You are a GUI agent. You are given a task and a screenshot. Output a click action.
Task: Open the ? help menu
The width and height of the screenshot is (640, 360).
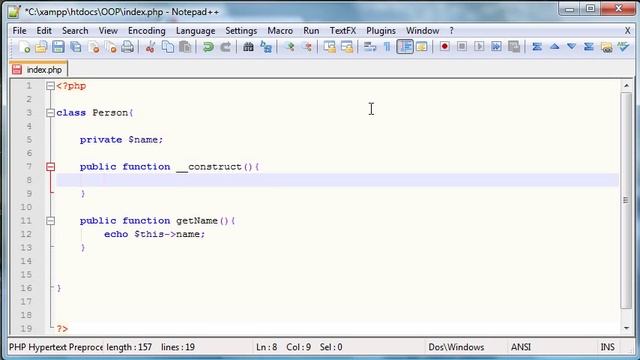coord(451,31)
